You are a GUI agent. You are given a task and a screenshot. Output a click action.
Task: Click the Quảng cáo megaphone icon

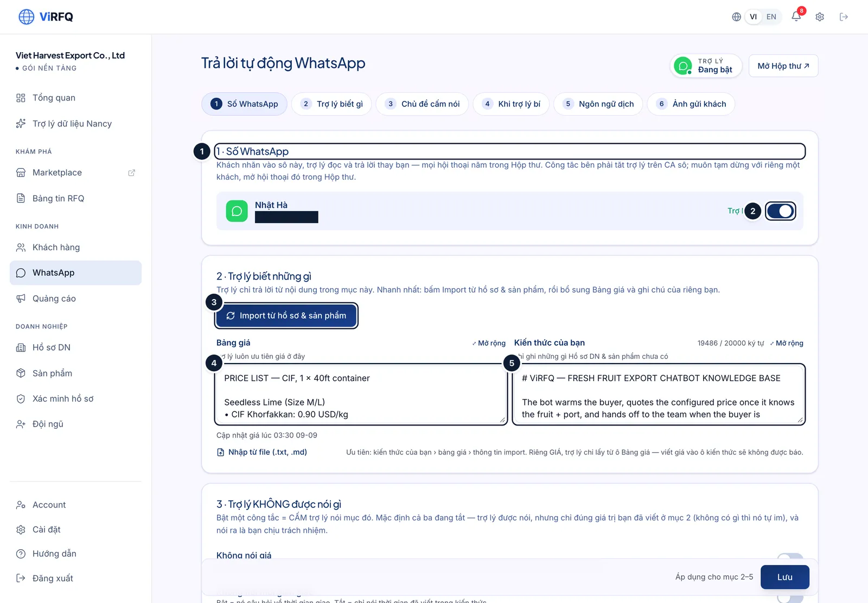point(21,299)
